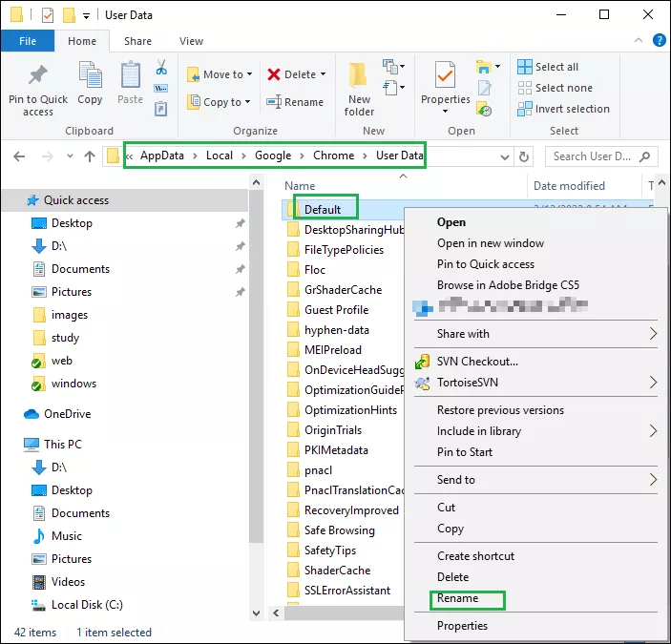The width and height of the screenshot is (671, 644).
Task: Expand the Send to submenu
Action: (653, 480)
